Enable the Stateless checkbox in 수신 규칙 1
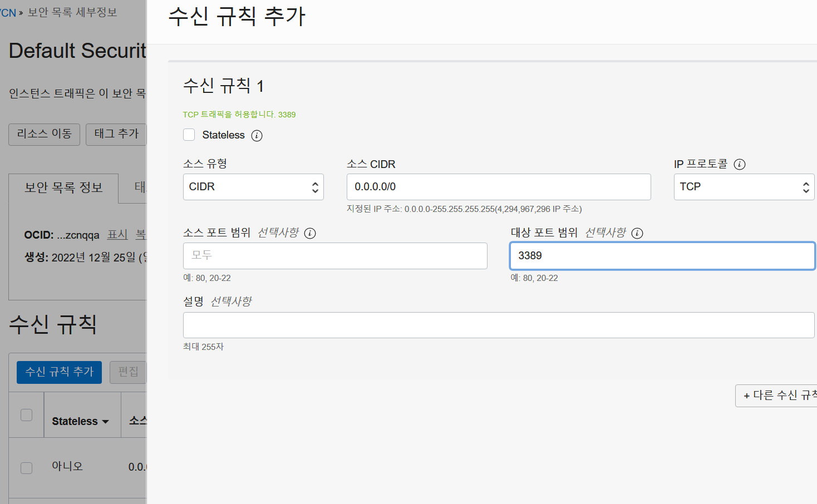Viewport: 817px width, 504px height. coord(189,135)
